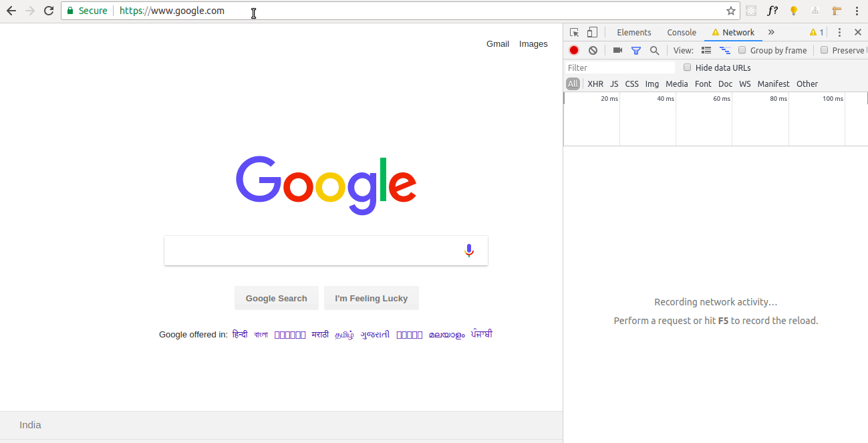Show more DevTools tabs with double chevron
The image size is (868, 443).
771,32
